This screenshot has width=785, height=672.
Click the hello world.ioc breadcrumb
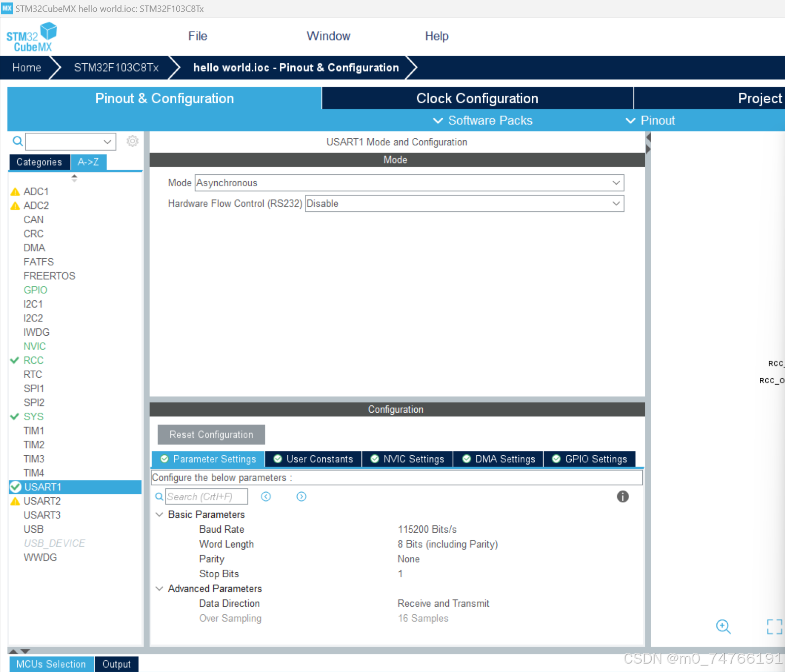[296, 68]
